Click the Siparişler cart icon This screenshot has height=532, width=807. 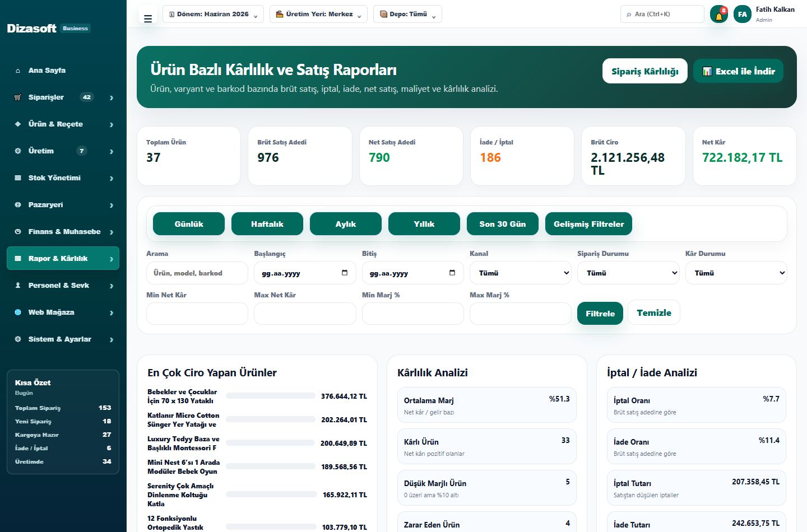tap(18, 97)
